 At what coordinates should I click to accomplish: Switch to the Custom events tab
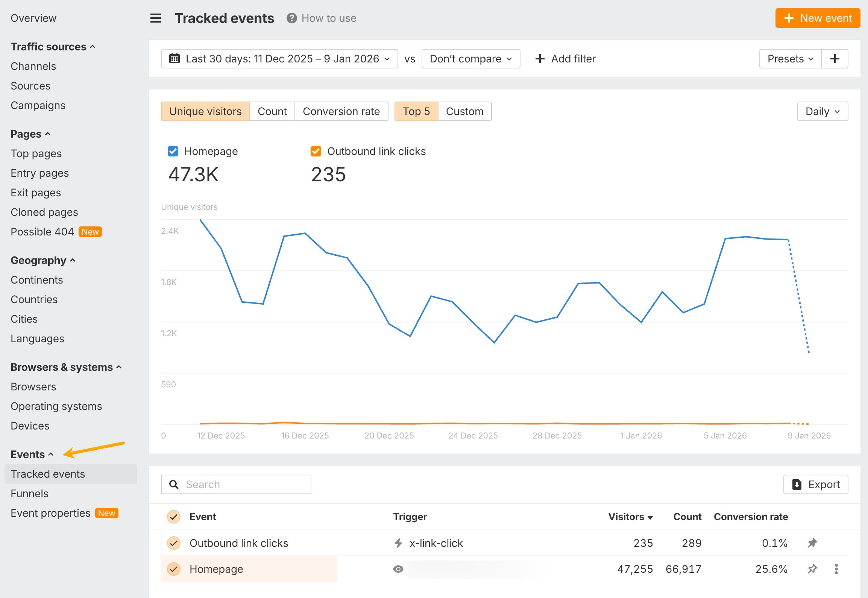[x=464, y=111]
